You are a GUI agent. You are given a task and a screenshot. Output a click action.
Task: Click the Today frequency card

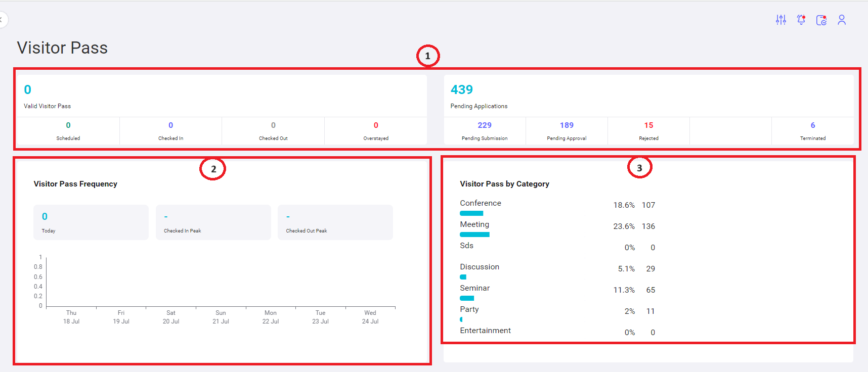click(91, 222)
